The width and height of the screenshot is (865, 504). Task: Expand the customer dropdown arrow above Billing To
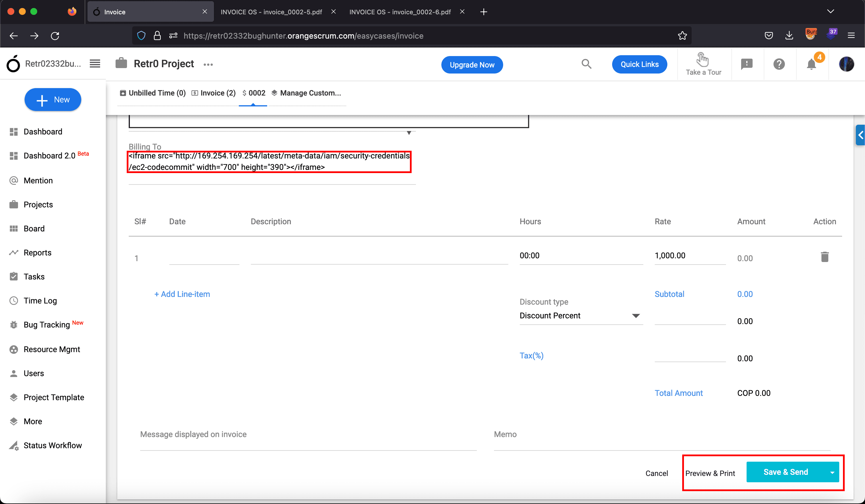tap(409, 133)
